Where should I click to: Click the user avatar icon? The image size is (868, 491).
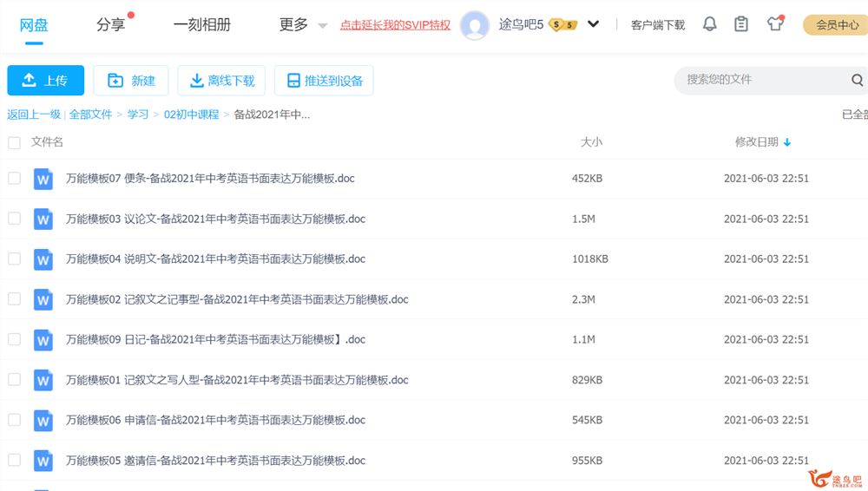[475, 25]
